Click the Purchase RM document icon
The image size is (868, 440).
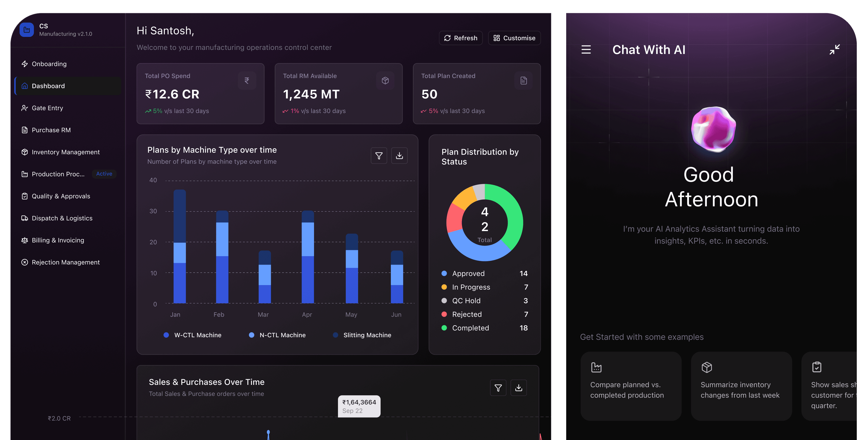tap(25, 130)
